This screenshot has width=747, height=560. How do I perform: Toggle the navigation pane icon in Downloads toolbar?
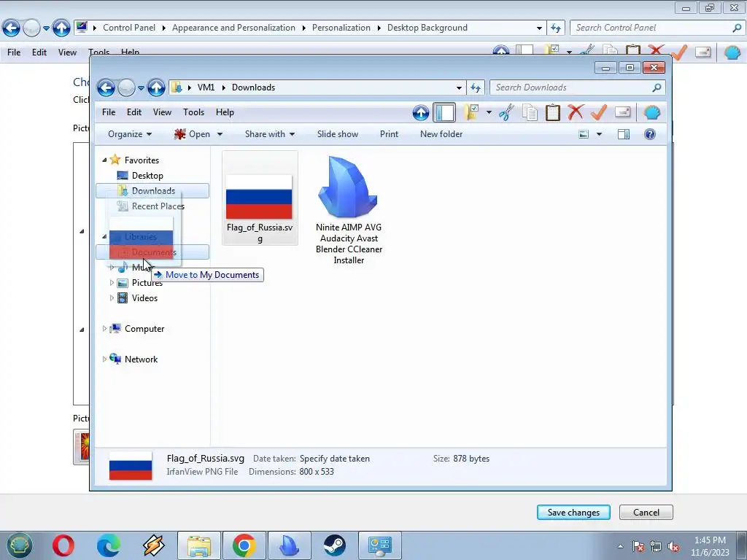444,113
